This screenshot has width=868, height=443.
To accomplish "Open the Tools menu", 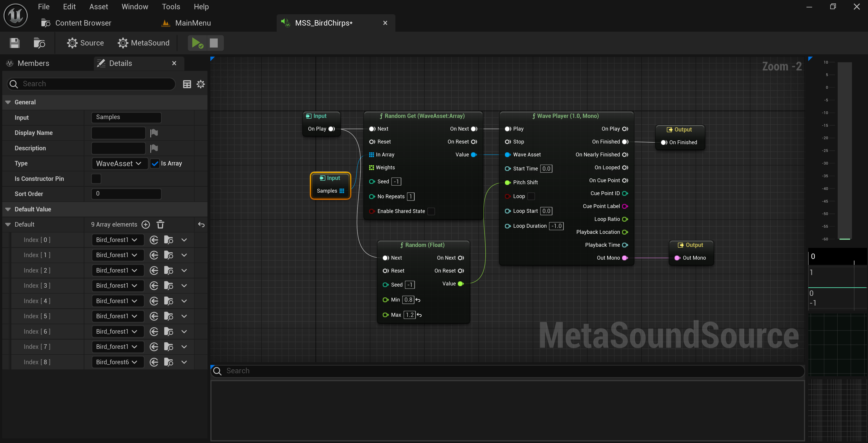I will pos(171,7).
